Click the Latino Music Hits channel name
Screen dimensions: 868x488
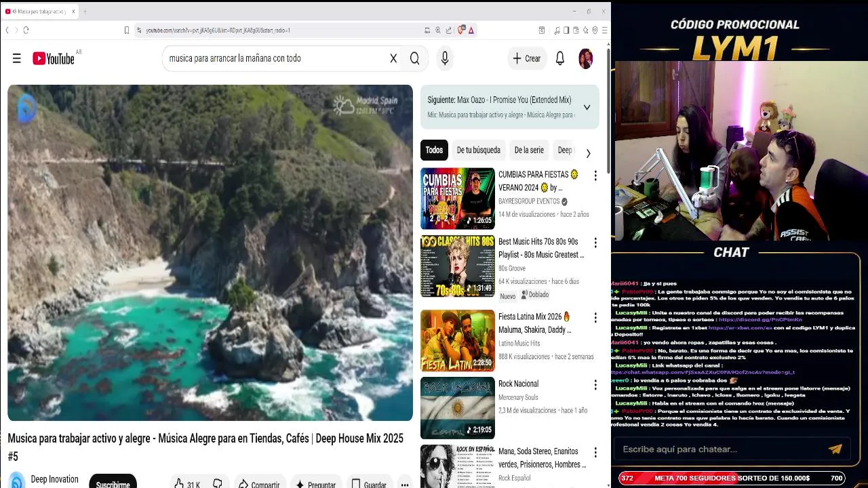pos(519,344)
